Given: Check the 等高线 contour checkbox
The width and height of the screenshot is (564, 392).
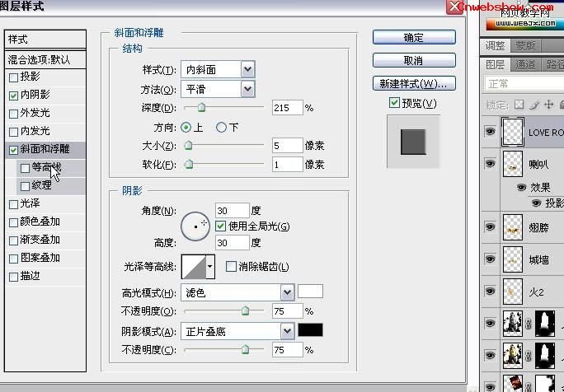Looking at the screenshot, I should 26,167.
